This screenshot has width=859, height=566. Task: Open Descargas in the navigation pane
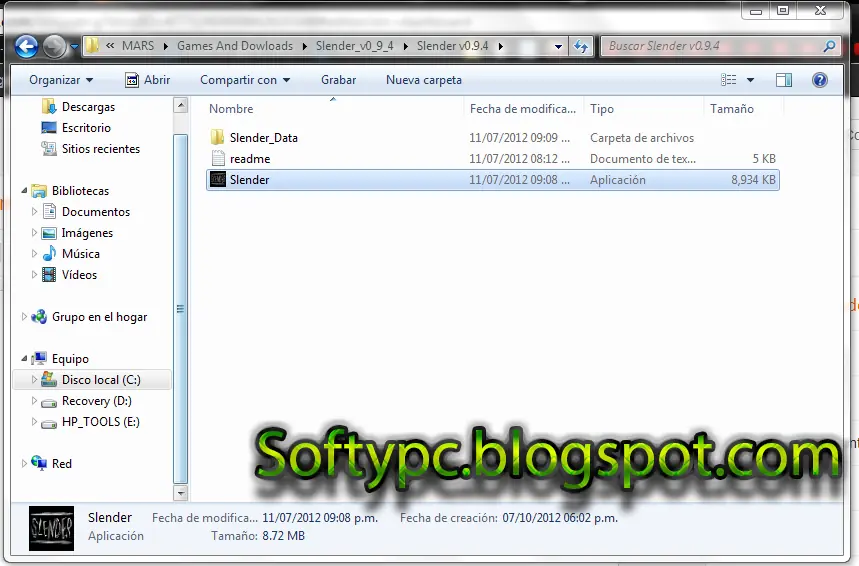click(88, 107)
